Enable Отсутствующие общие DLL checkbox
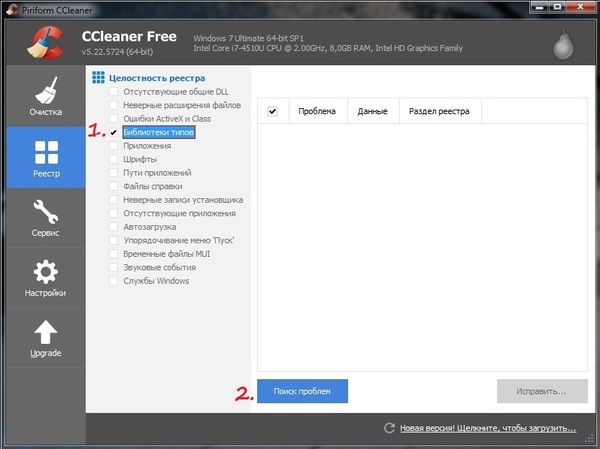600x449 pixels. coord(114,91)
